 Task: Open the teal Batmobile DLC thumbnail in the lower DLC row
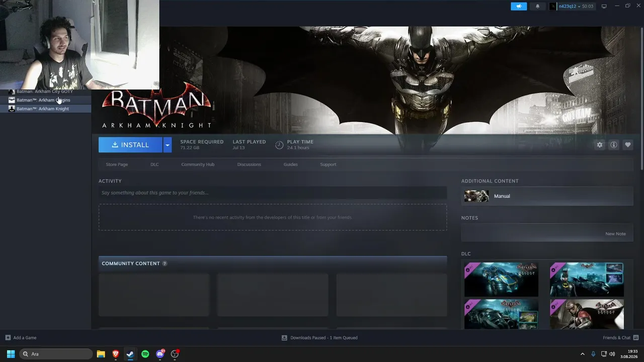point(501,314)
